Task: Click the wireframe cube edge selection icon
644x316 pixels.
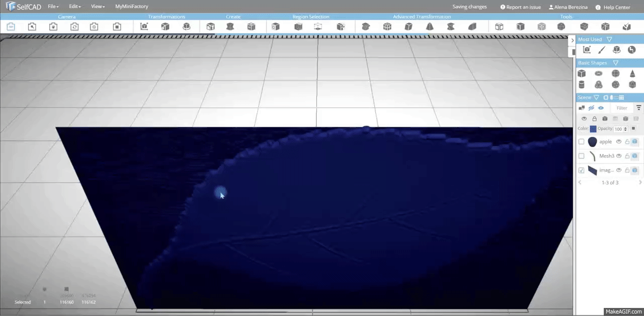Action: (x=318, y=27)
